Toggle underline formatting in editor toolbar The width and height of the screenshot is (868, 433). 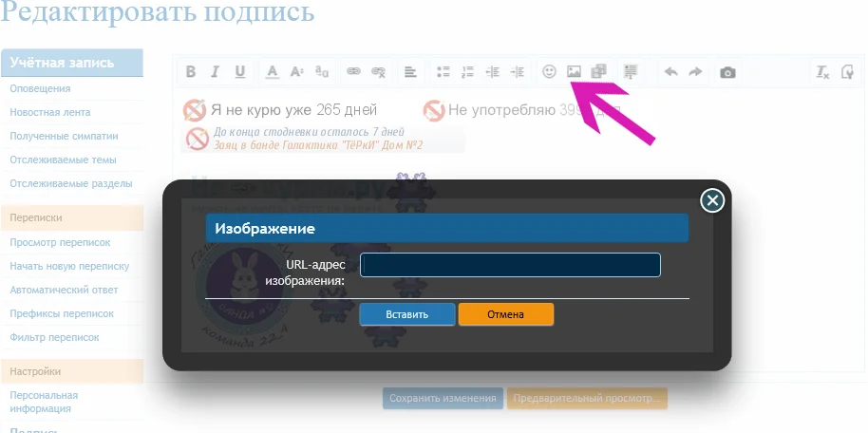[x=239, y=72]
